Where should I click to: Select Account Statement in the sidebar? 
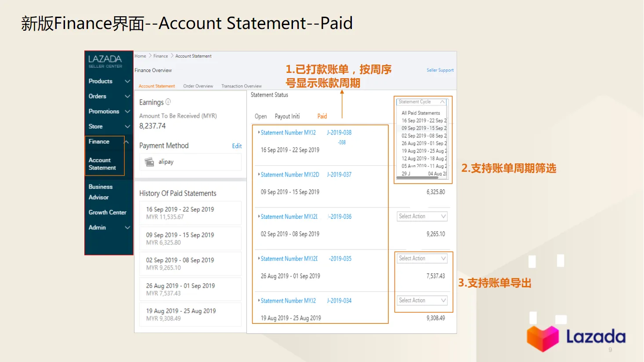pos(103,163)
